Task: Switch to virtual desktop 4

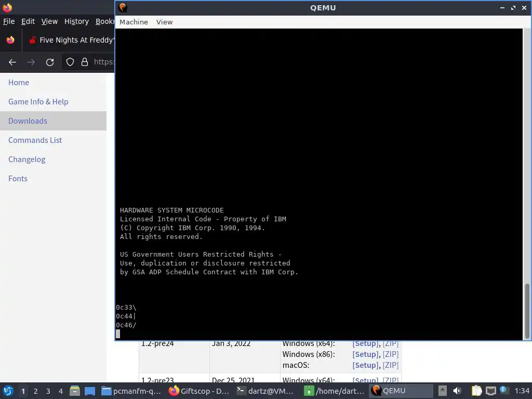Action: 61,391
